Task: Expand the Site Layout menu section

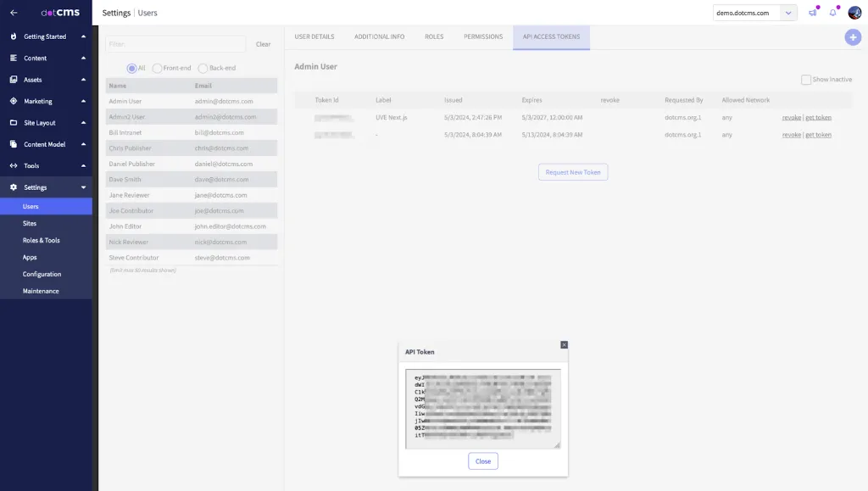Action: [83, 123]
